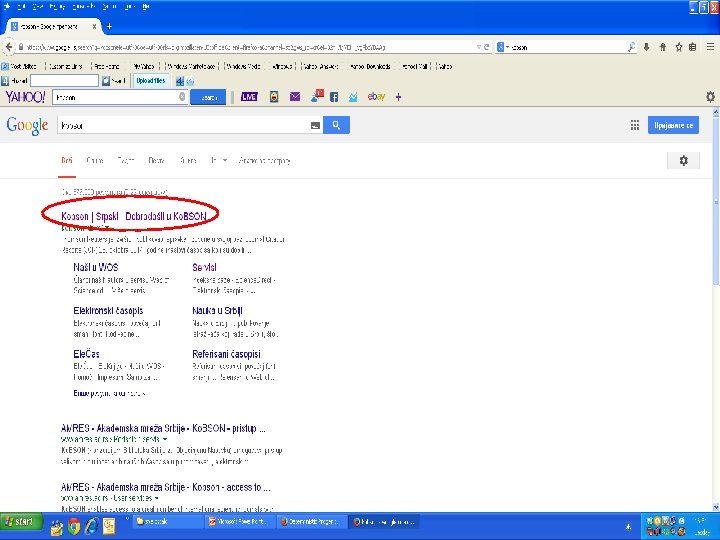This screenshot has height=540, width=720.
Task: Click the 4shared toolbar search field
Action: click(x=64, y=81)
